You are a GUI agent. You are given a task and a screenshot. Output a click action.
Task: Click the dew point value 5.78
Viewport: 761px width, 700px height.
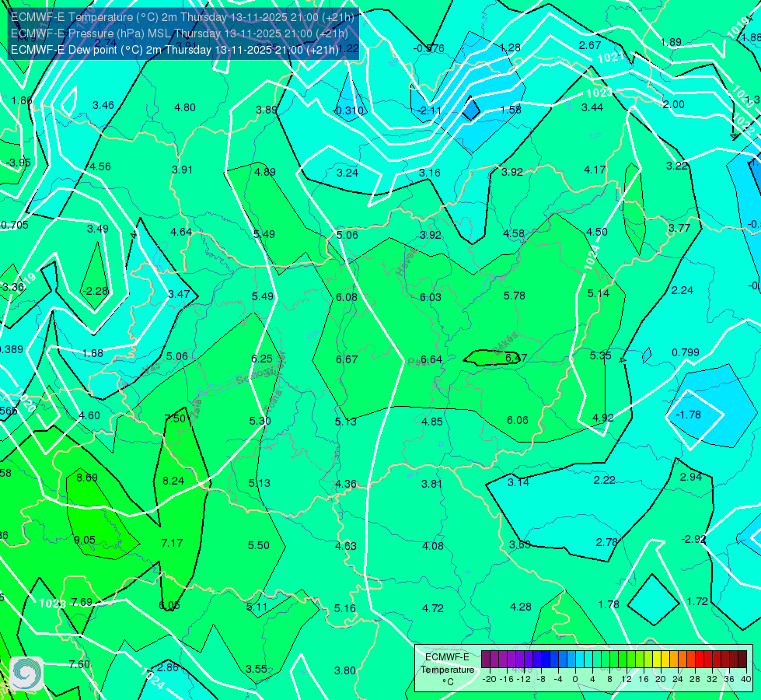point(514,296)
